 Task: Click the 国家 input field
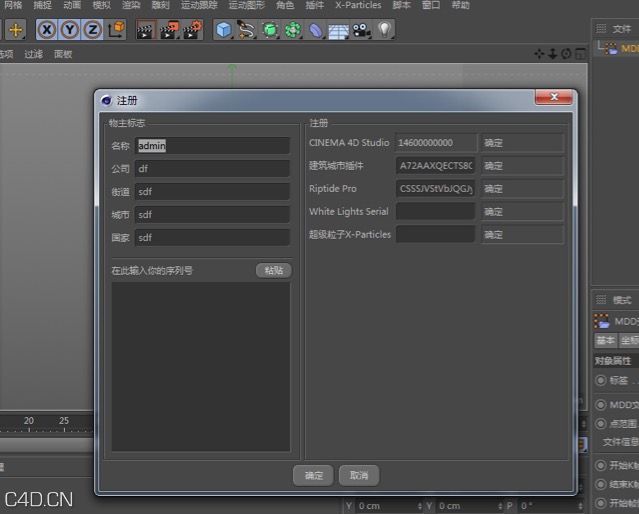pyautogui.click(x=212, y=237)
